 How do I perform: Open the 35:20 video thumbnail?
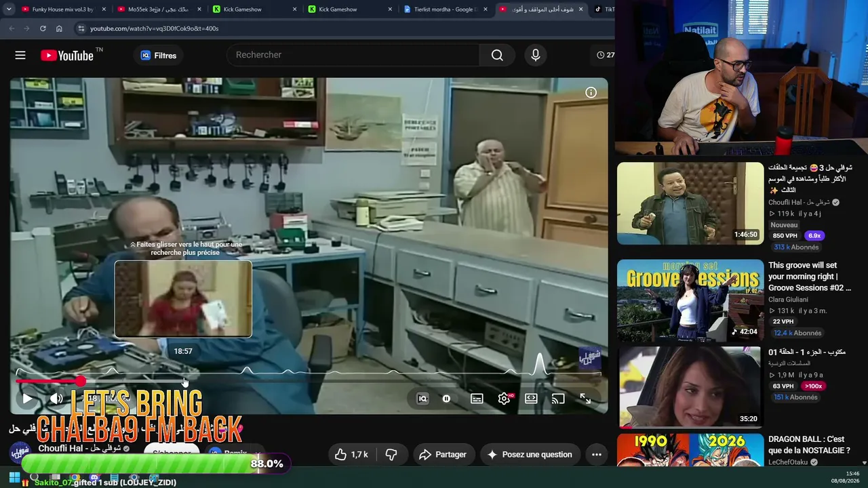point(690,387)
